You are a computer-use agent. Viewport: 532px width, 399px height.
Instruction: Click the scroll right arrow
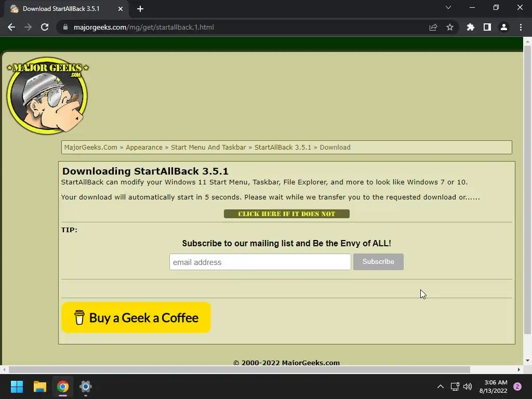coord(519,369)
